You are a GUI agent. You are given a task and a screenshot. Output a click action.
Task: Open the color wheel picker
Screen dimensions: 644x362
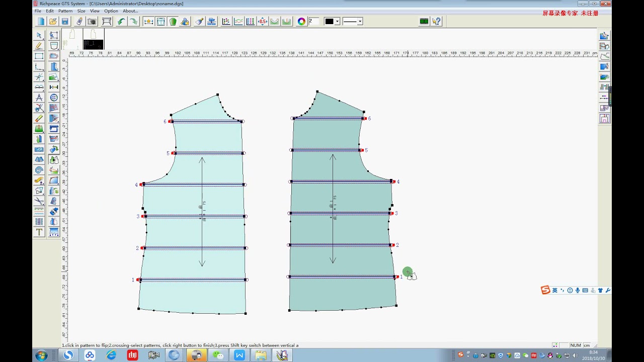[x=301, y=21]
